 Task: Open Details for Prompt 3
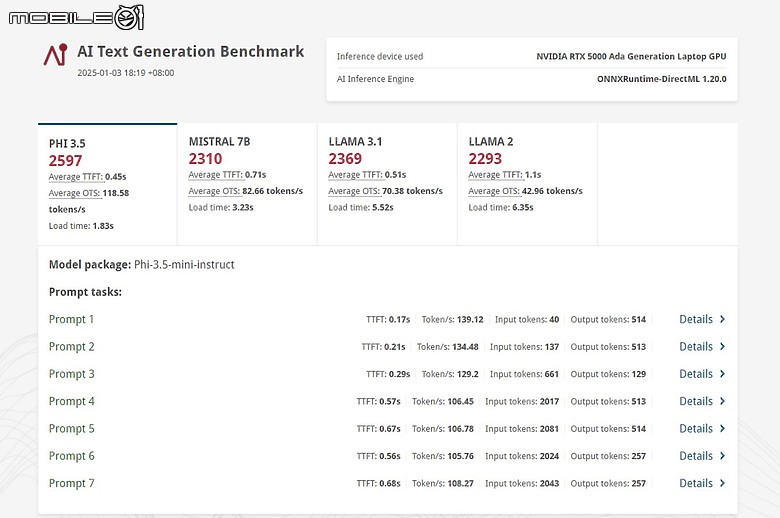point(702,374)
